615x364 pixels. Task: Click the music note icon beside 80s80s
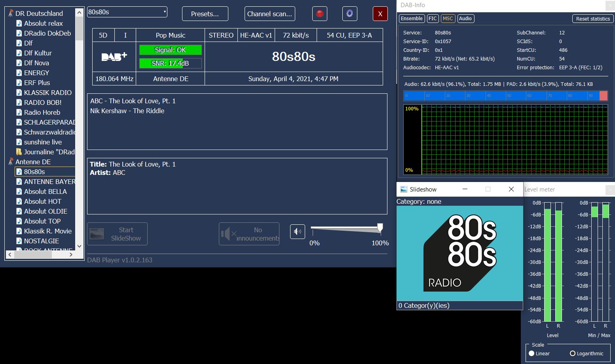coord(19,172)
